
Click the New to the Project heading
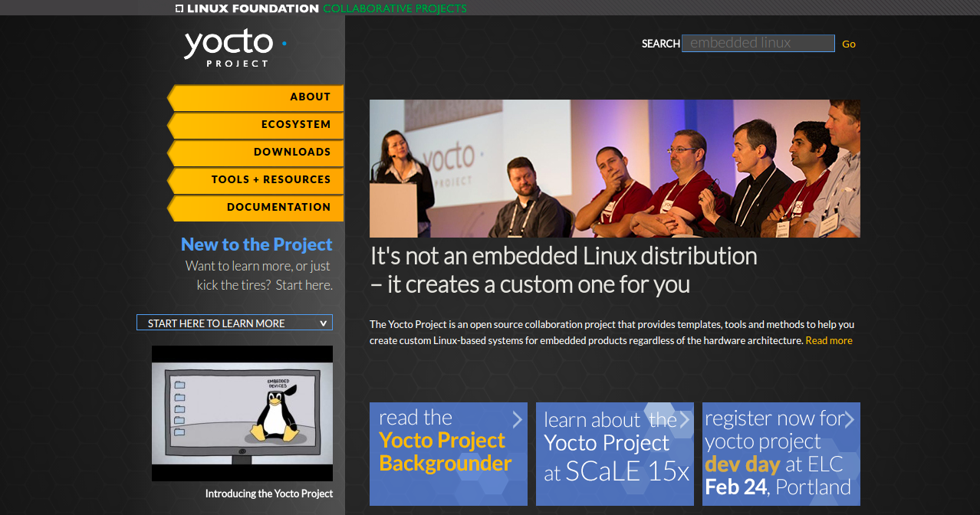pyautogui.click(x=257, y=244)
